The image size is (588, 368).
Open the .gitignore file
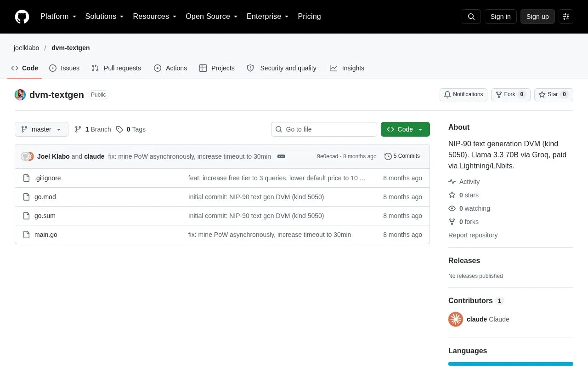click(x=48, y=178)
